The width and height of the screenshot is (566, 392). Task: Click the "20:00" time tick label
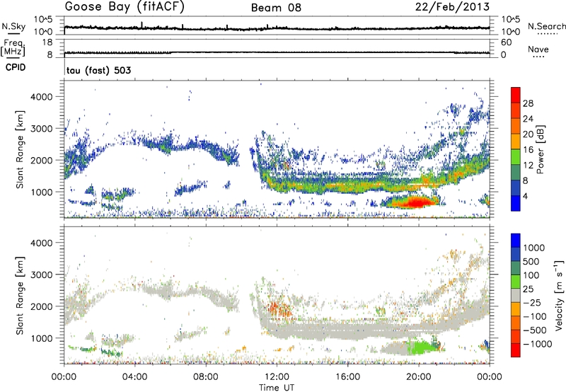click(x=418, y=377)
